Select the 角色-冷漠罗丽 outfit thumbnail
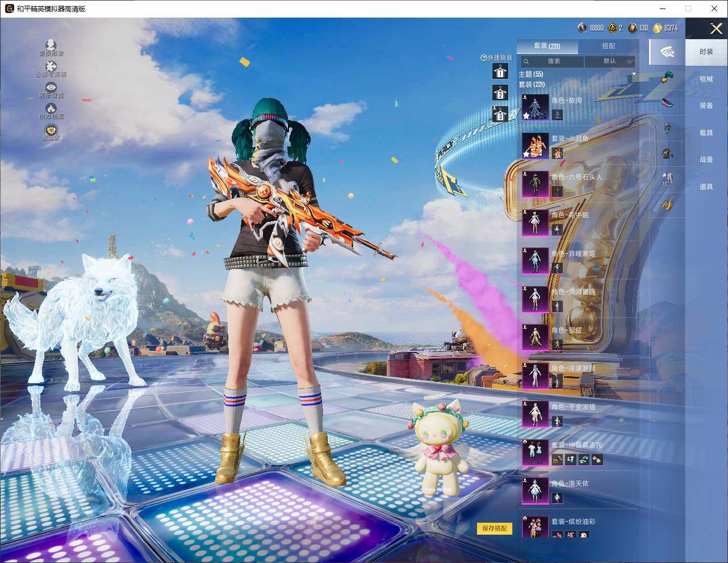Screen dimensions: 728x563 point(535,376)
